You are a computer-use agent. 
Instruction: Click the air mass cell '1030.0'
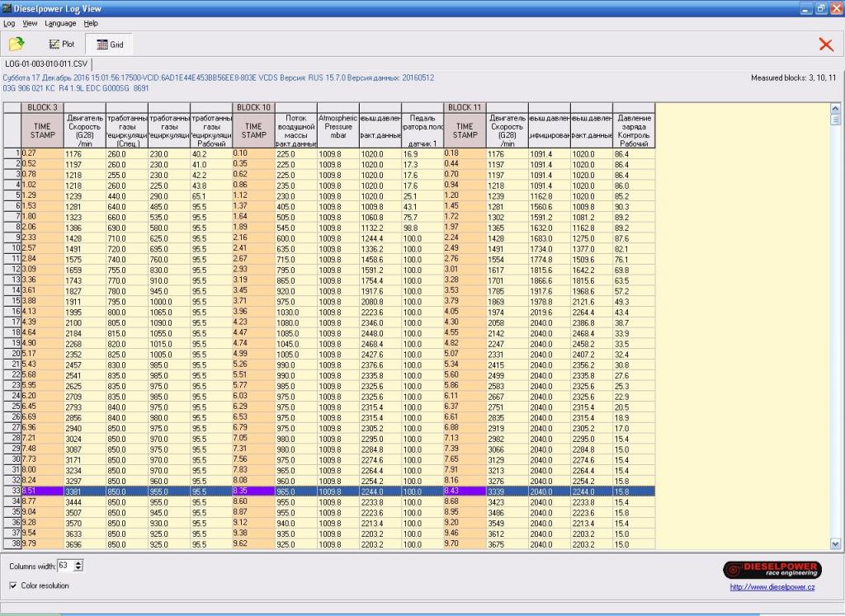click(296, 312)
